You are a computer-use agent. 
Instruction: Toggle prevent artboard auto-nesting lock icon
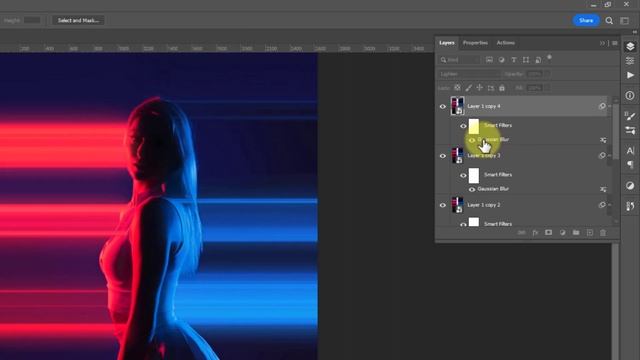point(491,88)
